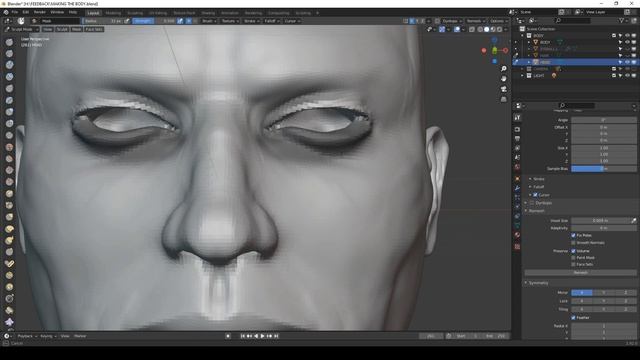Pick voxel size with eyedropper icon
Image resolution: width=640 pixels, height=360 pixels.
coord(633,220)
